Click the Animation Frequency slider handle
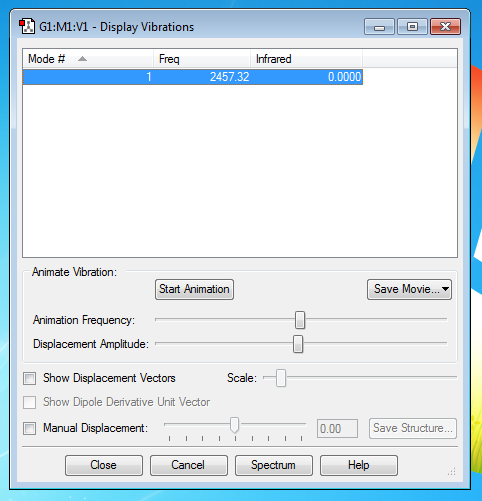This screenshot has width=482, height=501. pos(300,320)
